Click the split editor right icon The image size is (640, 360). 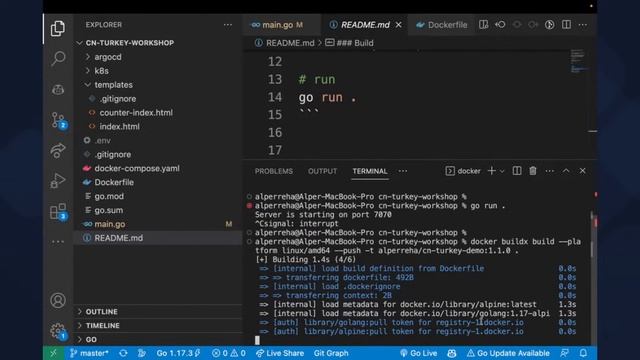pos(566,24)
